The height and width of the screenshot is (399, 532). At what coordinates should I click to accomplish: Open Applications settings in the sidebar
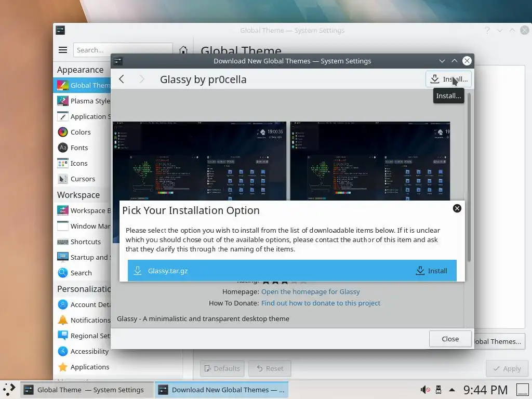pos(83,367)
